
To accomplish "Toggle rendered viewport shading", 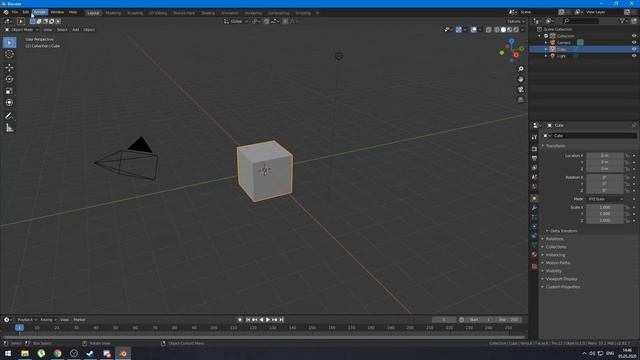I will [x=516, y=30].
